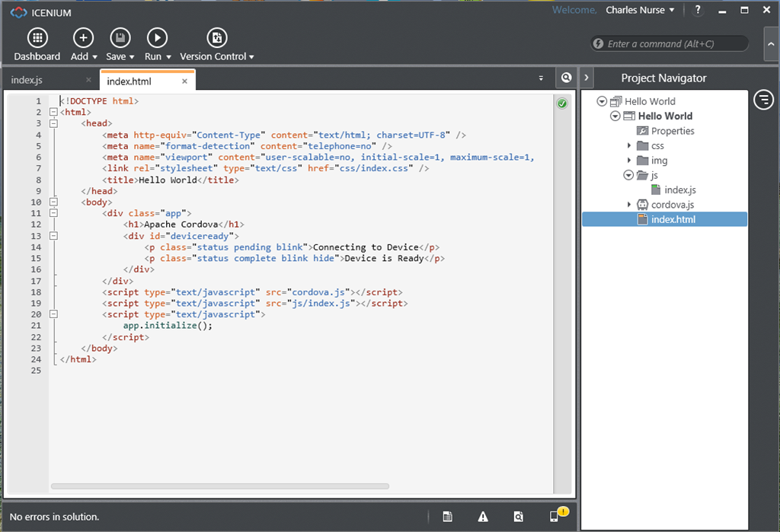Open the devices icon with notification badge
This screenshot has width=780, height=532.
point(558,514)
